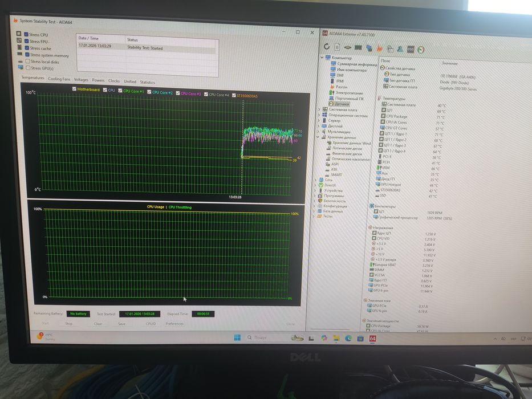Toggle the Stress CPU checkbox
This screenshot has height=399, width=532.
coord(26,34)
